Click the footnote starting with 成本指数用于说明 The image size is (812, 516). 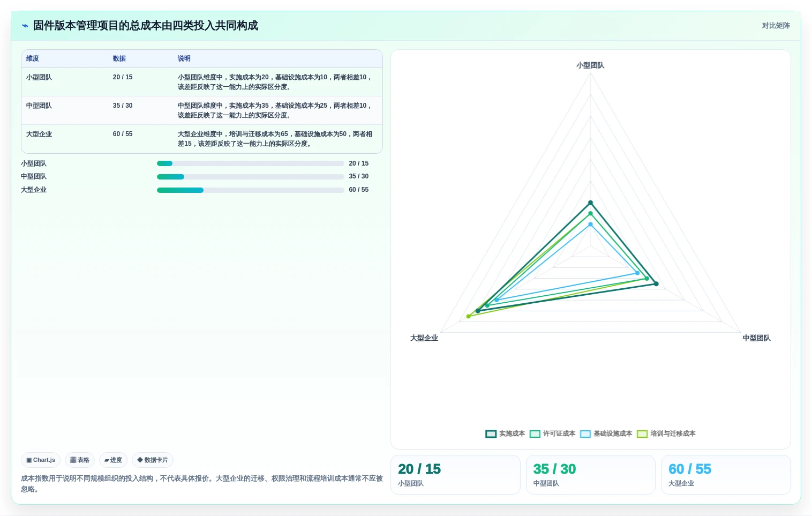[202, 484]
